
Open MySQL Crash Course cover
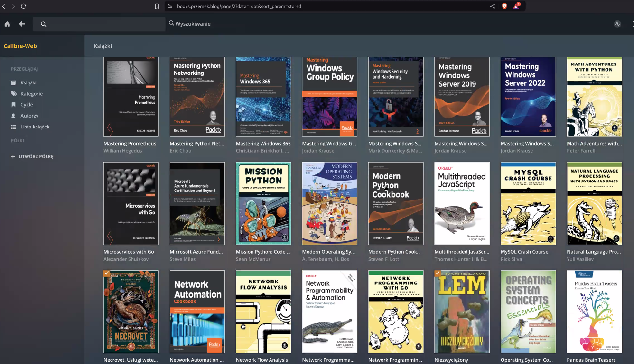click(x=528, y=203)
